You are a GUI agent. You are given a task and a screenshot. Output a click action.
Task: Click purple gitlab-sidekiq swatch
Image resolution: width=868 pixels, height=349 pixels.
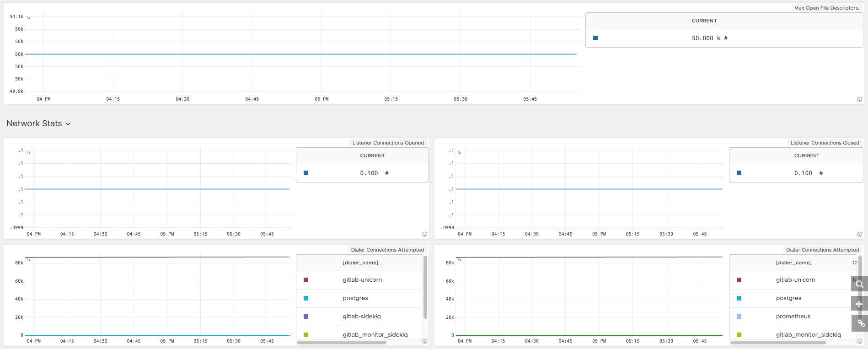pyautogui.click(x=306, y=317)
